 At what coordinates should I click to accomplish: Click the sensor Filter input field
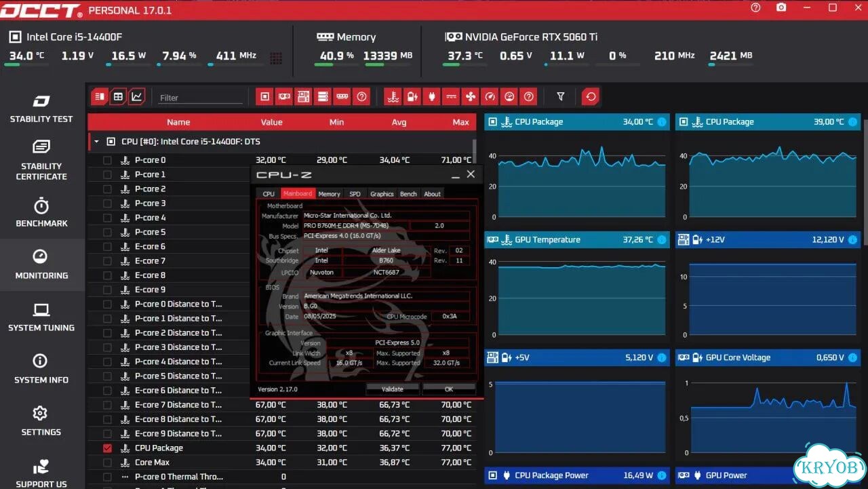tap(200, 98)
